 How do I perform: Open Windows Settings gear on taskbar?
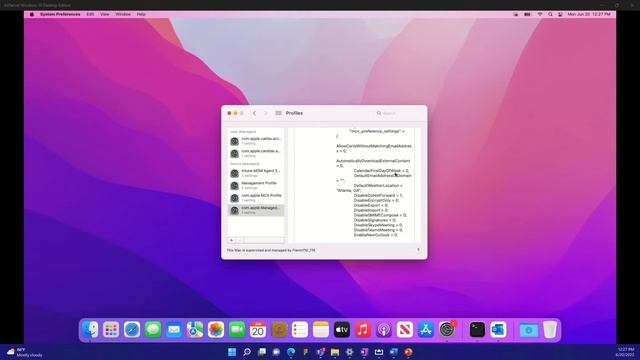point(350,352)
